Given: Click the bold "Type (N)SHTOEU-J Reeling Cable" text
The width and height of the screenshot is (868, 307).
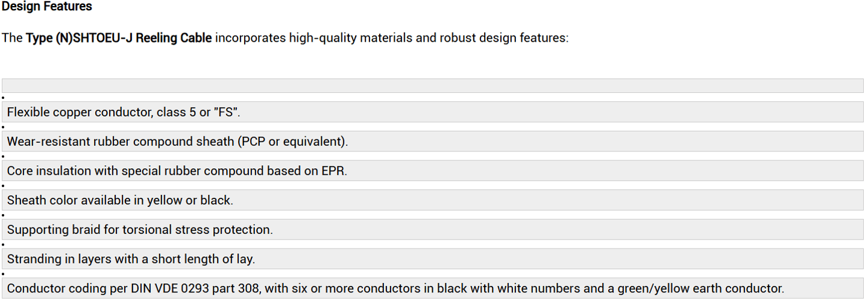Looking at the screenshot, I should point(119,38).
